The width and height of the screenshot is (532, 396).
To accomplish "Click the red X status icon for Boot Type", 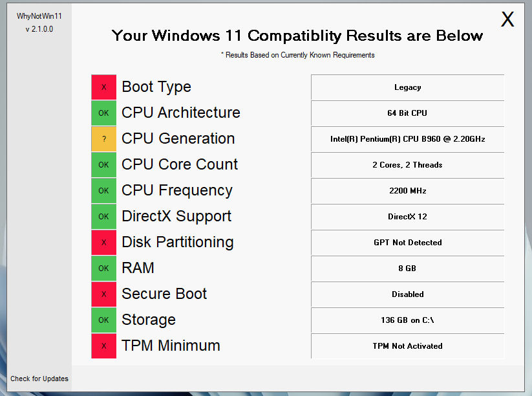I will tap(103, 87).
